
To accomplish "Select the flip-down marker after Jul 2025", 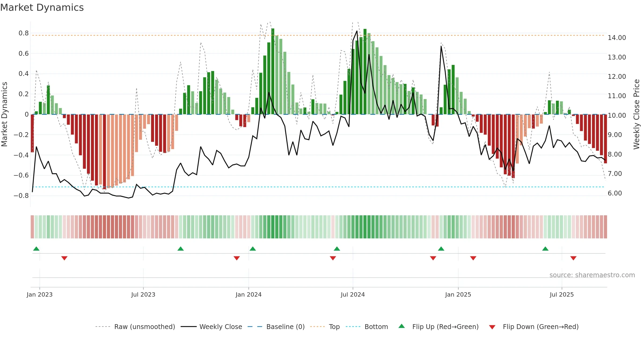I will 573,258.
